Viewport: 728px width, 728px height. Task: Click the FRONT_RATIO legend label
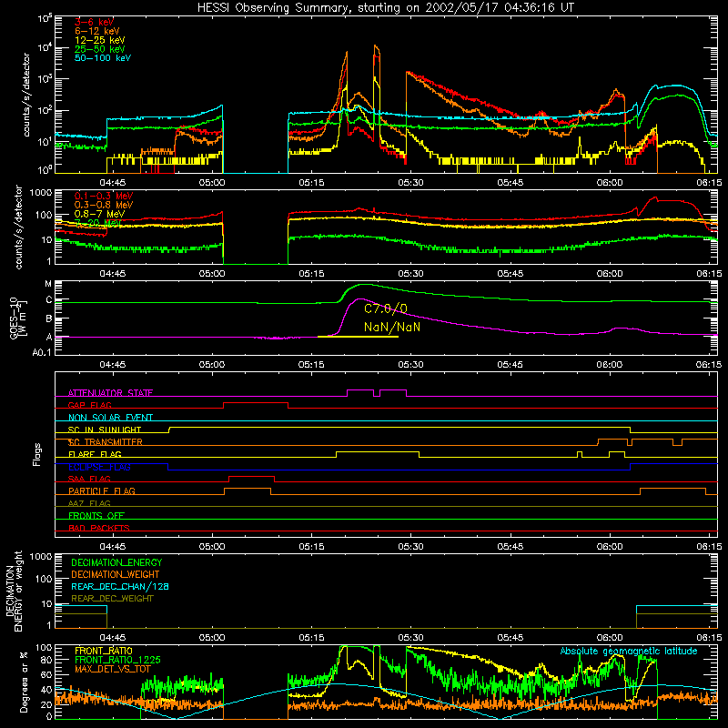coord(104,651)
